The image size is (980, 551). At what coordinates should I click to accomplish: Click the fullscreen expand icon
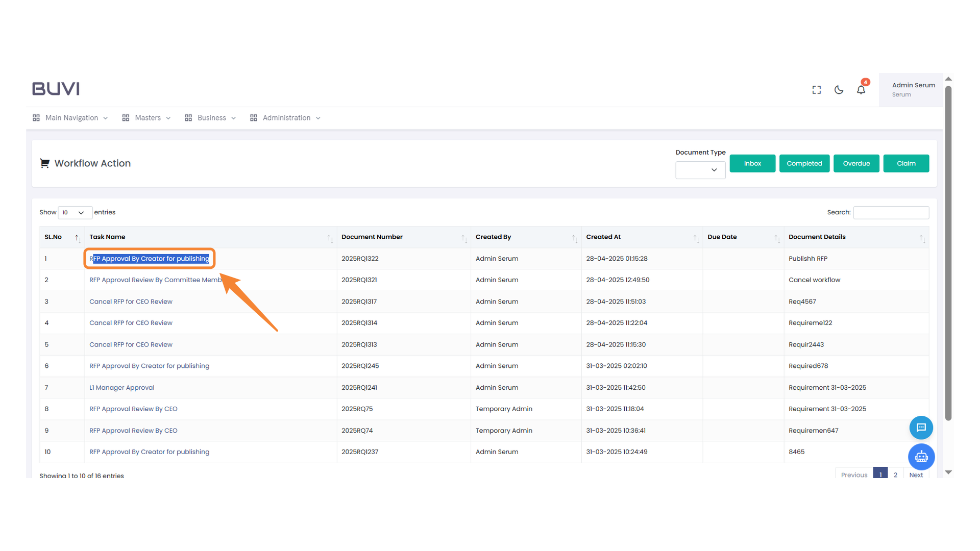click(x=816, y=90)
